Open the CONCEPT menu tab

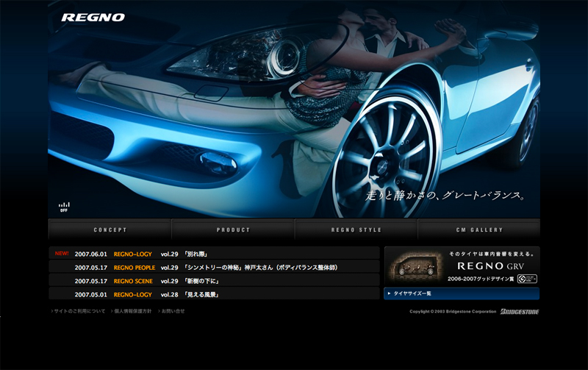(x=110, y=230)
